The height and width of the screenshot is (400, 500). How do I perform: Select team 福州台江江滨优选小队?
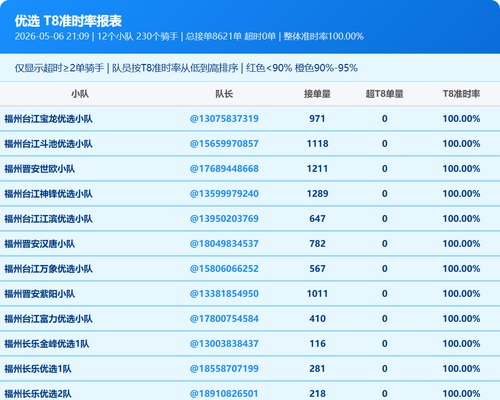(48, 219)
